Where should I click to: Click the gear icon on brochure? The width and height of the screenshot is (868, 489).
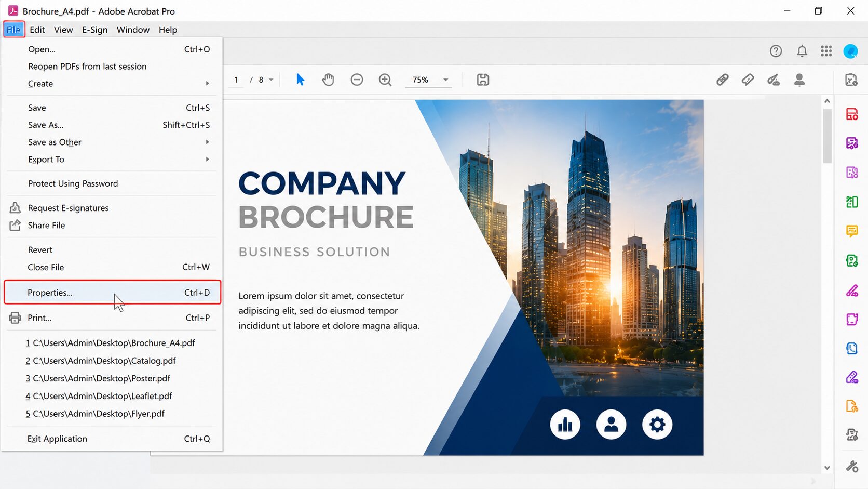[657, 425]
